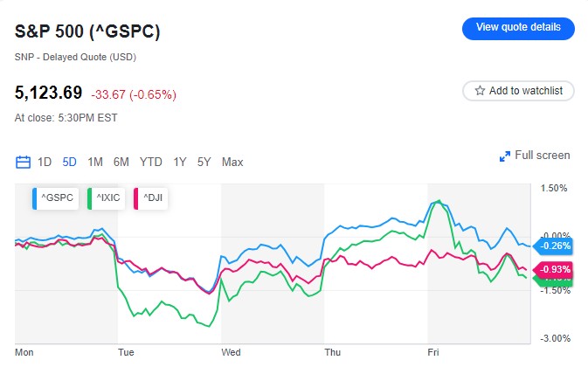The image size is (588, 374).
Task: Open the calendar date range icon
Action: click(x=24, y=162)
